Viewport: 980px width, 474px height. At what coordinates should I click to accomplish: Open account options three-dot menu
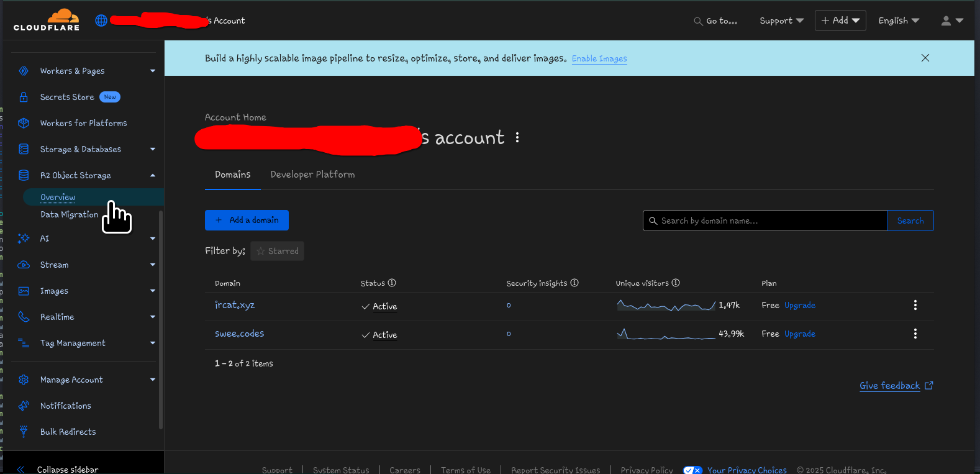point(517,138)
